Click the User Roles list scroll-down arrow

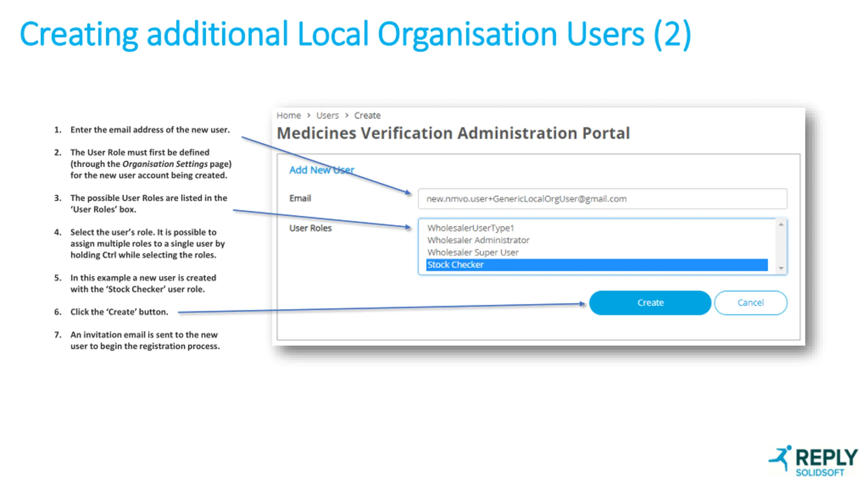pos(781,268)
